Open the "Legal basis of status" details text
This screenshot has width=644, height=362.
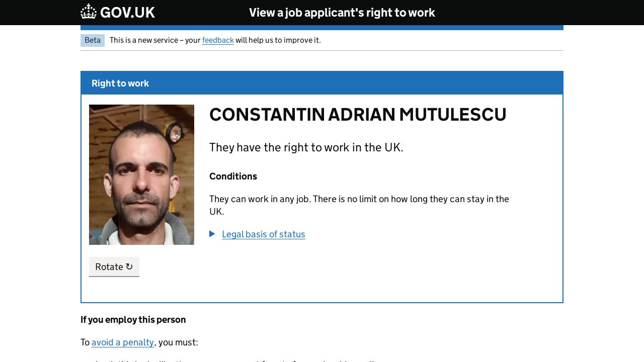click(263, 234)
